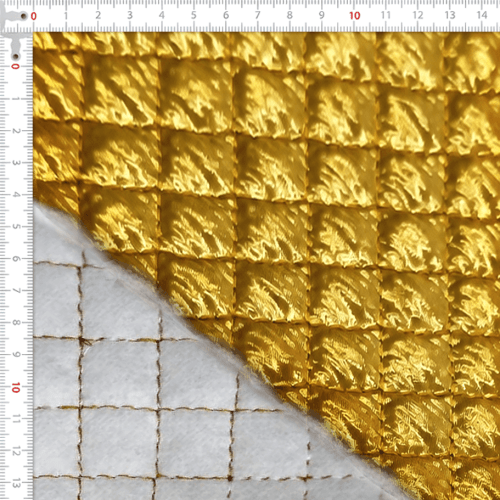Image resolution: width=500 pixels, height=500 pixels.
Task: Click the frayed folded edge of the gold fabric
Action: click(x=233, y=350)
